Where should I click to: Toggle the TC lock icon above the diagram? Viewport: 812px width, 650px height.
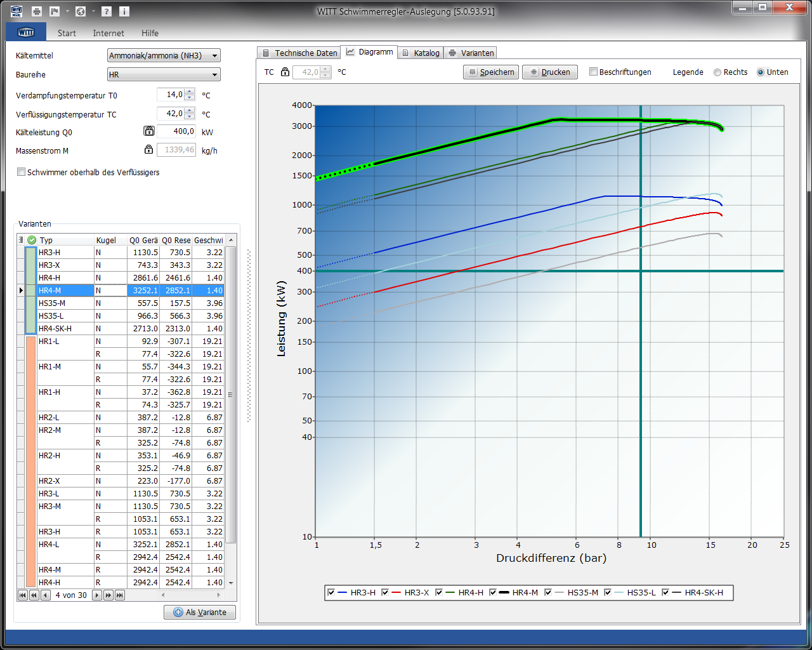[x=285, y=72]
